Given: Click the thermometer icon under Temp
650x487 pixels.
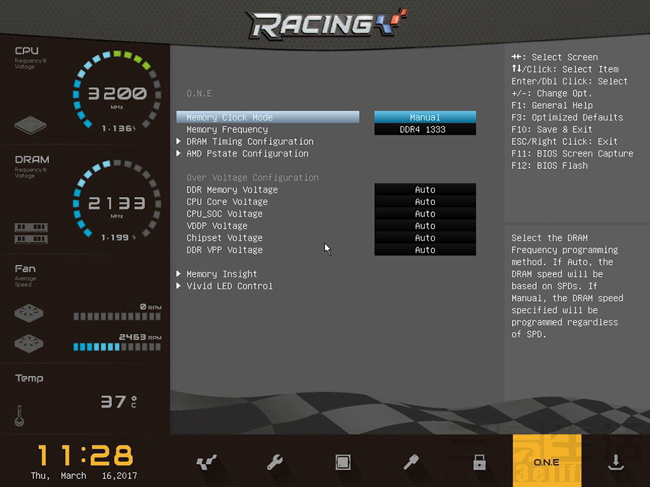Looking at the screenshot, I should point(20,414).
